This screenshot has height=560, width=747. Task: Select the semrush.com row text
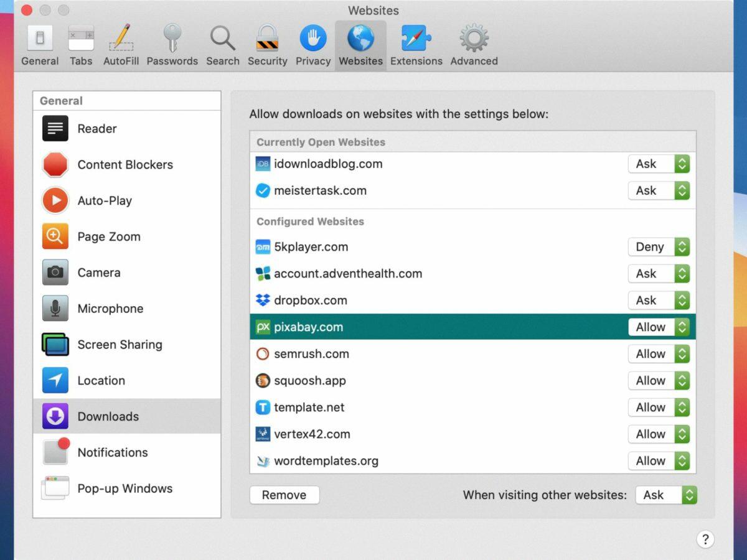click(311, 354)
